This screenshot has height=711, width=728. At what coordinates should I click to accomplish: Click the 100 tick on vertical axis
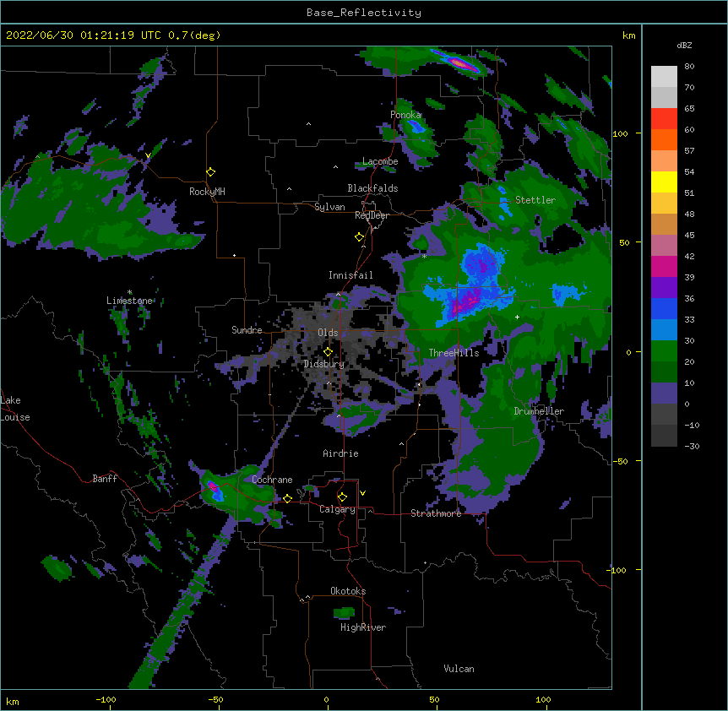[x=620, y=133]
